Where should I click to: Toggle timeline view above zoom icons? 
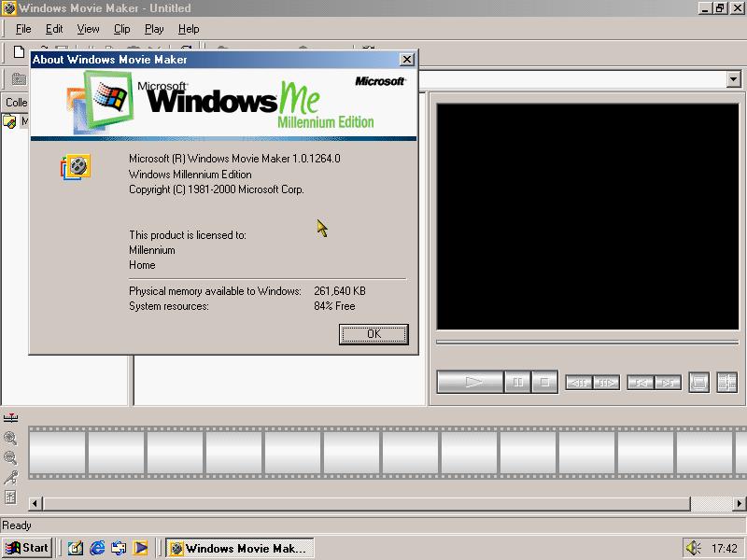point(10,418)
